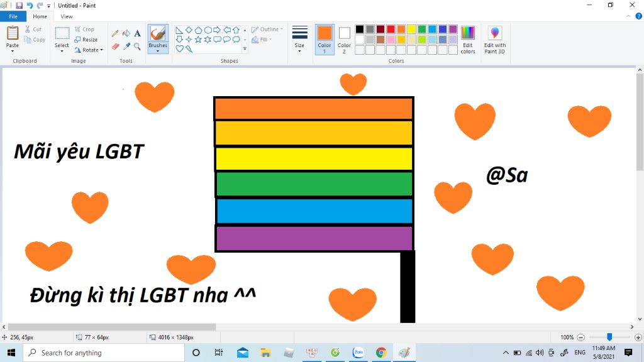
Task: Click the Cut button
Action: tap(33, 29)
